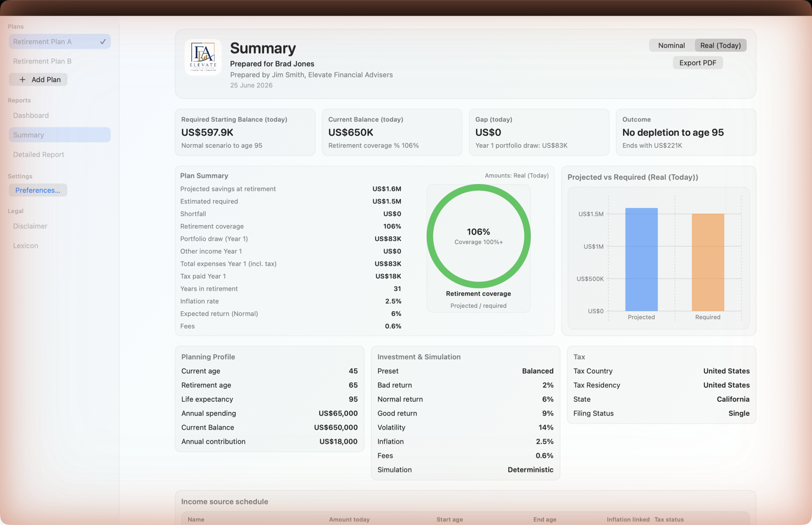The image size is (812, 525).
Task: Click the State value California
Action: tap(733, 399)
